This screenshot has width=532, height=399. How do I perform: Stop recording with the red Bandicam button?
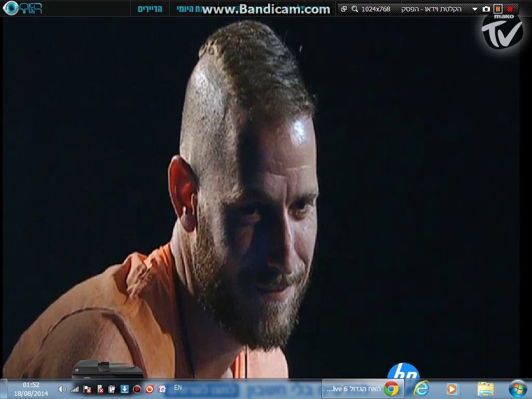pos(510,9)
